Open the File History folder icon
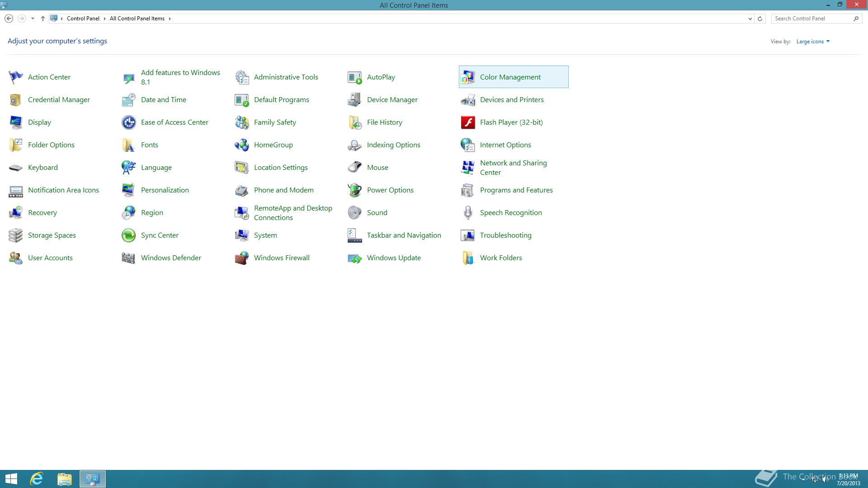Image resolution: width=868 pixels, height=488 pixels. [355, 122]
